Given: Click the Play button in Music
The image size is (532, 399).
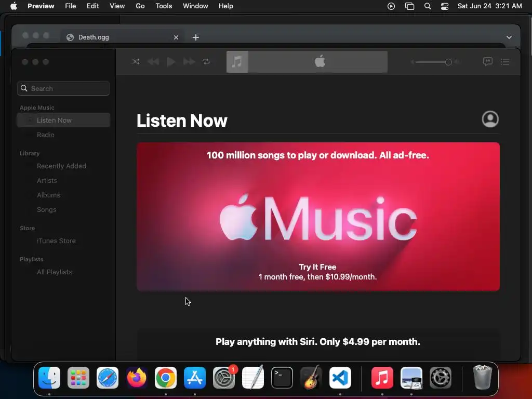Looking at the screenshot, I should 171,62.
